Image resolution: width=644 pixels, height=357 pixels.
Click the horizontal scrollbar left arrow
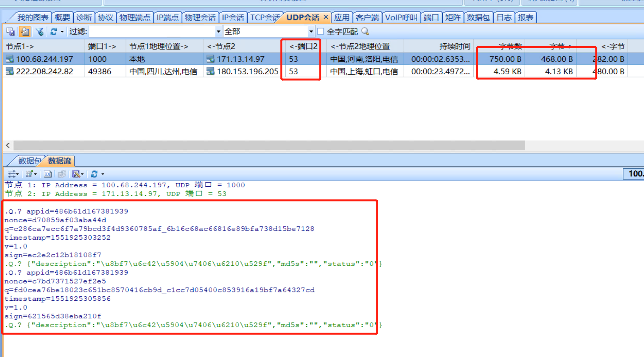[8, 145]
